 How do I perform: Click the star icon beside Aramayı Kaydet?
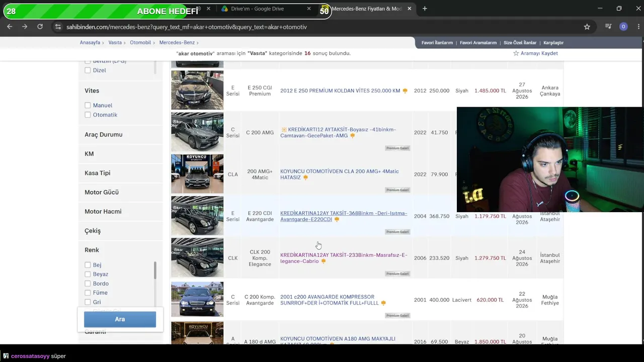(x=516, y=53)
